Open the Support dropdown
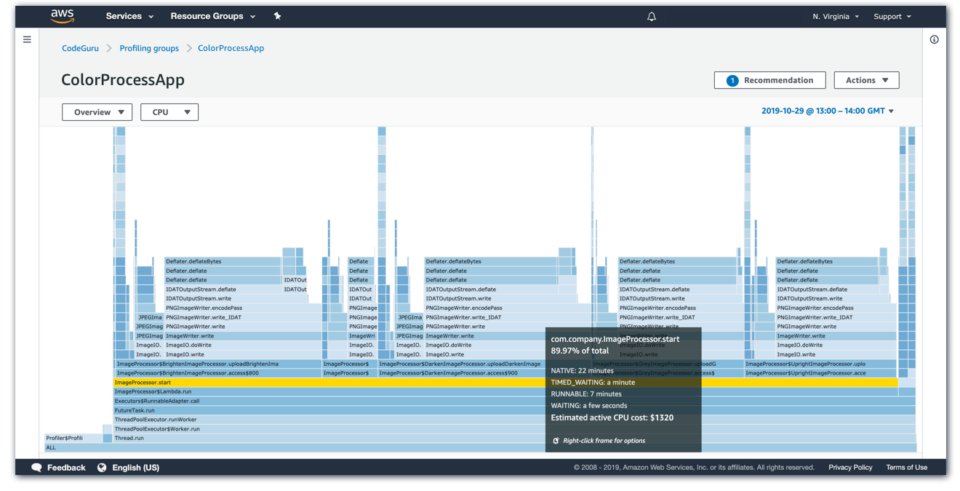 pyautogui.click(x=892, y=17)
